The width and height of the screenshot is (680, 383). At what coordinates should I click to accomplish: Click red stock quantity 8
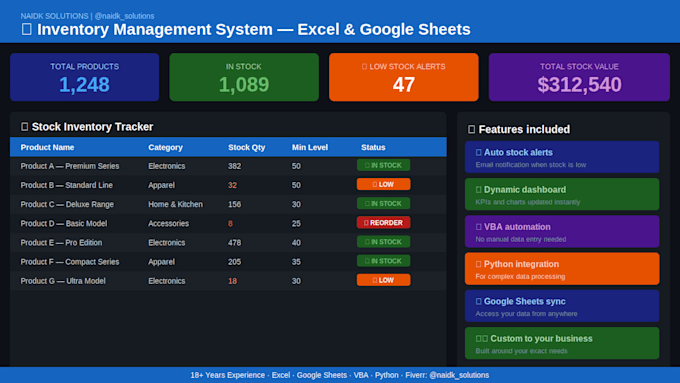230,223
